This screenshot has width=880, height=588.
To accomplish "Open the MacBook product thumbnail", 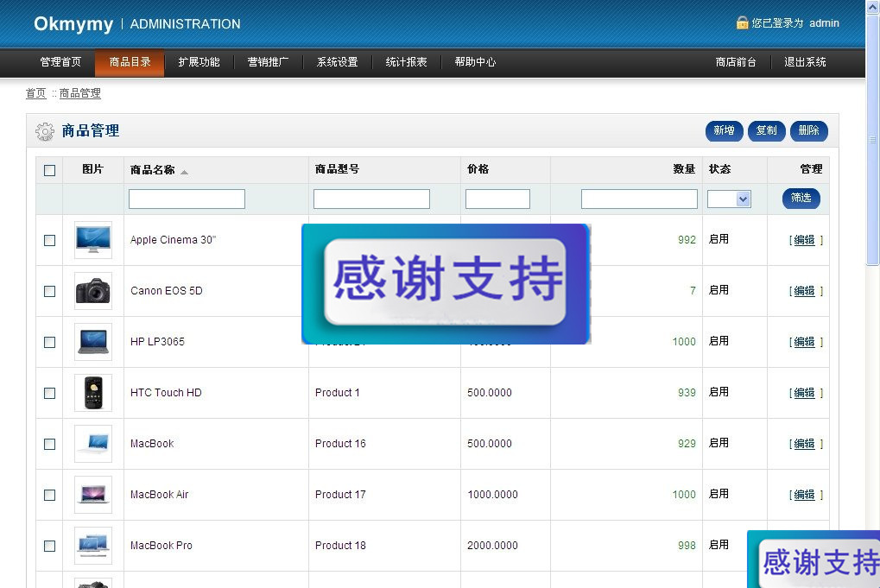I will [x=93, y=444].
